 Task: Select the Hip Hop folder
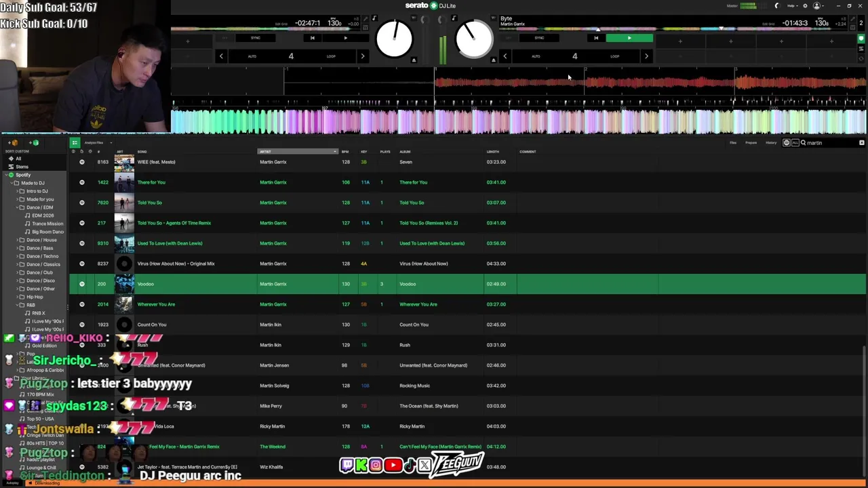[x=35, y=297]
